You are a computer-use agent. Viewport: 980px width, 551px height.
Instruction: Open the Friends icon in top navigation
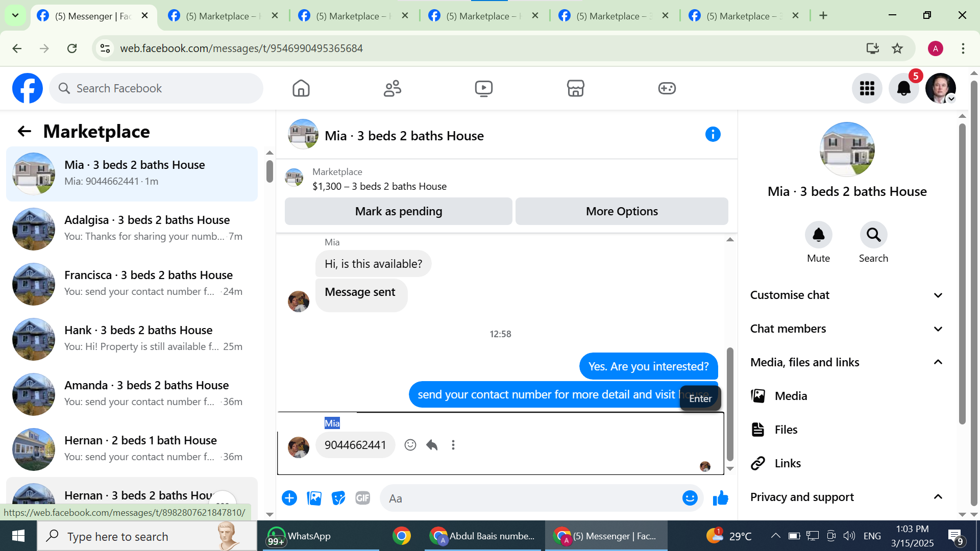pyautogui.click(x=392, y=88)
